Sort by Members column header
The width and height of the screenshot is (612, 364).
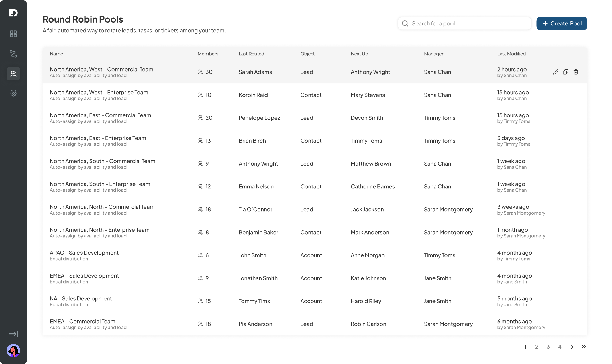pos(208,54)
